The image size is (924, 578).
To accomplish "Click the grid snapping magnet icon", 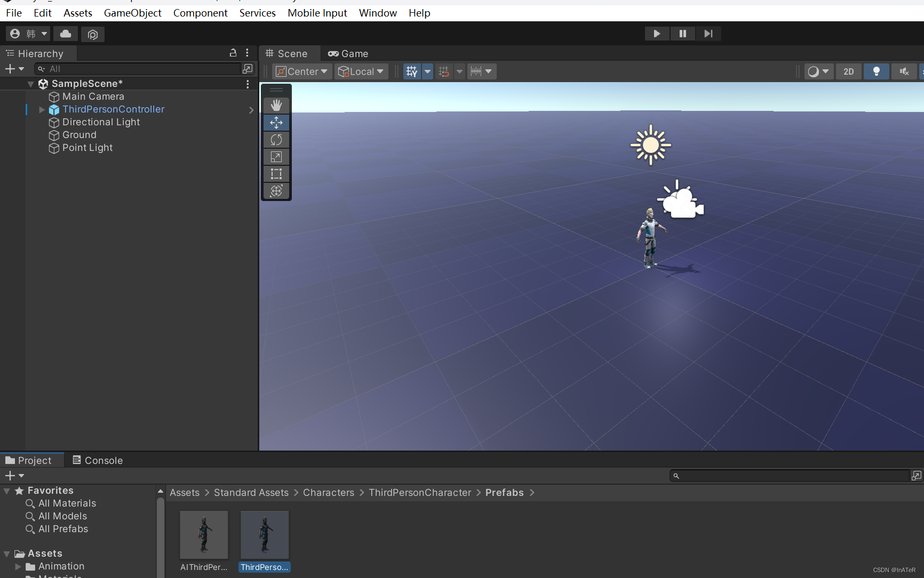I will tap(443, 71).
